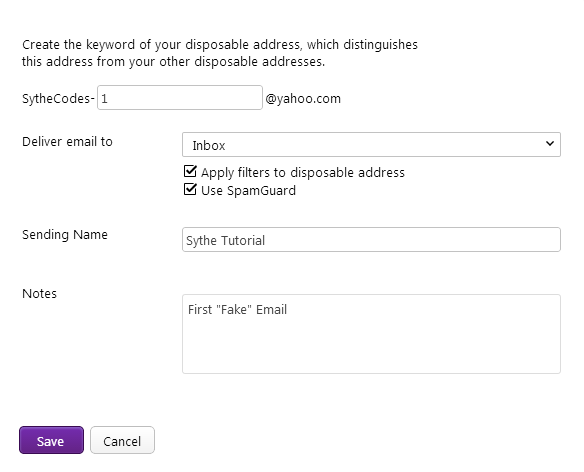Viewport: 584px width, 472px height.
Task: Click inside the Notes text area
Action: click(371, 334)
